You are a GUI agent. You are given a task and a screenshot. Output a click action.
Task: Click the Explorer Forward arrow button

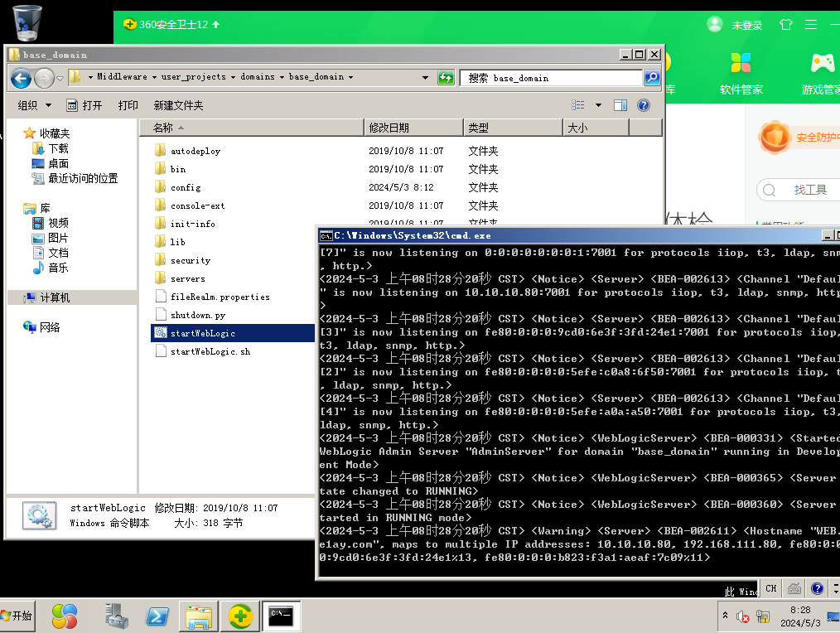pos(44,78)
